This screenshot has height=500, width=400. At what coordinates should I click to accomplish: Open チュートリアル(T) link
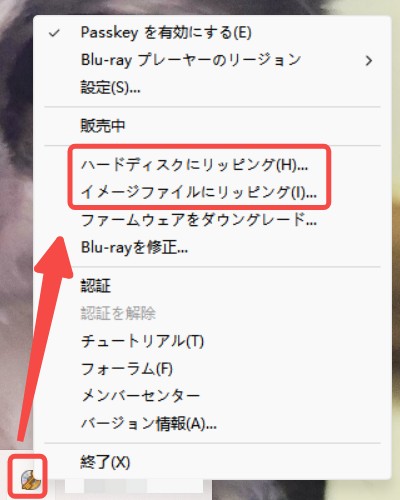coord(142,341)
